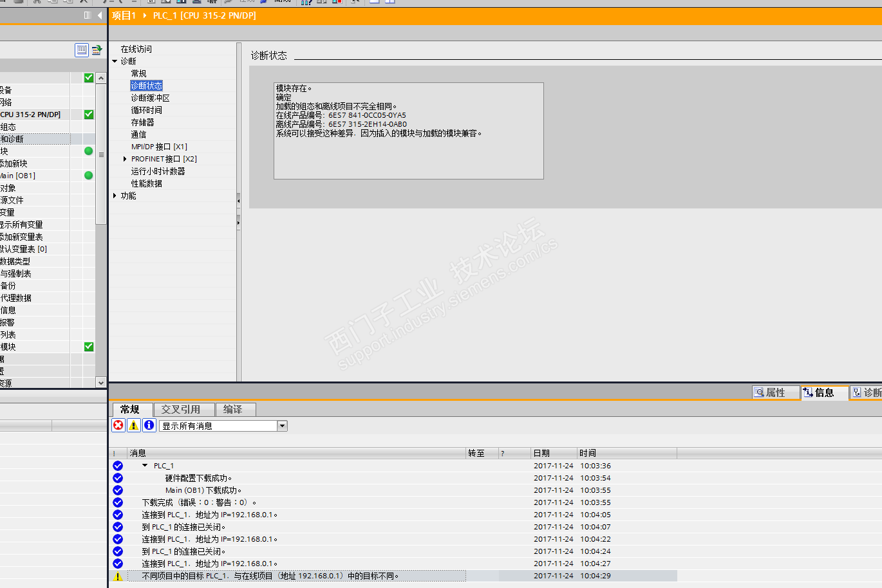
Task: Click the 下载完成（错误：0；警告：0） message text
Action: 200,502
